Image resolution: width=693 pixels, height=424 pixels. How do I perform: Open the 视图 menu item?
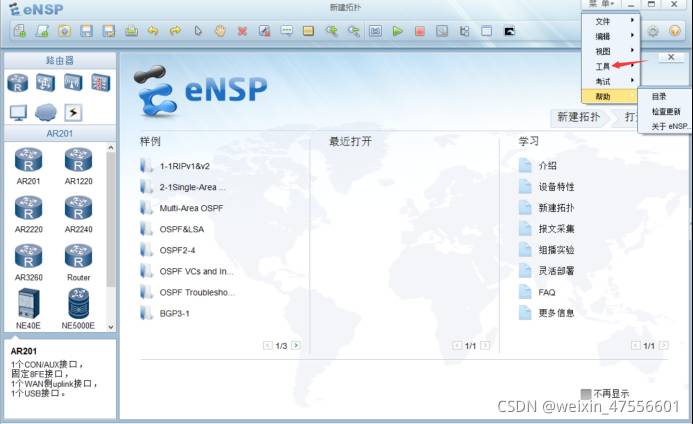click(x=610, y=51)
